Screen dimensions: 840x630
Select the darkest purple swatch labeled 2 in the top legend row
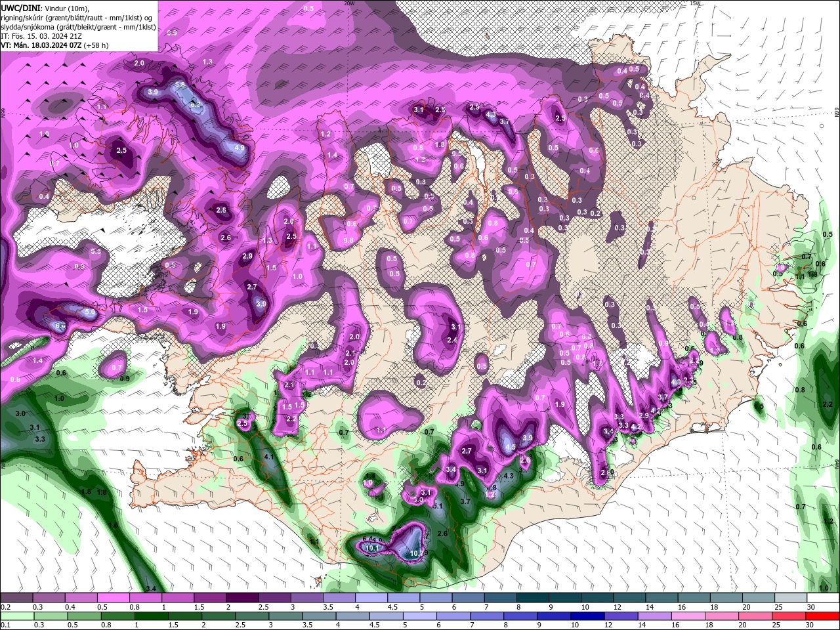point(243,598)
